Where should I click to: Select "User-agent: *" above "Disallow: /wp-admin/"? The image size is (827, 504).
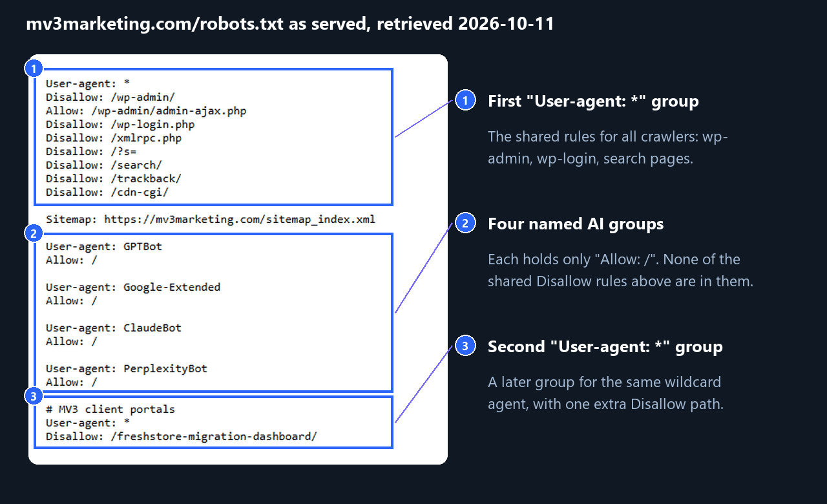tap(88, 83)
